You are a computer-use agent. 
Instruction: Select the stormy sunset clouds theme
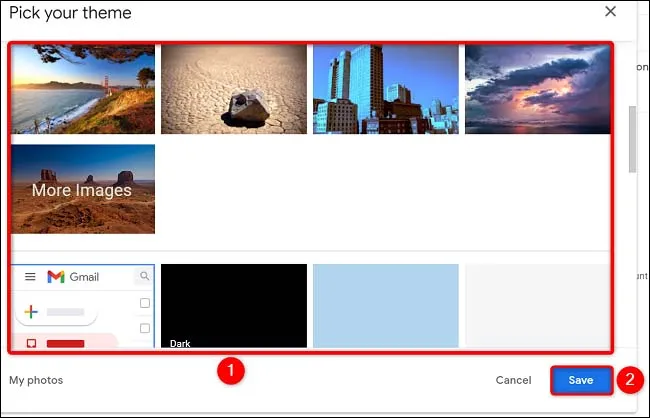(537, 89)
